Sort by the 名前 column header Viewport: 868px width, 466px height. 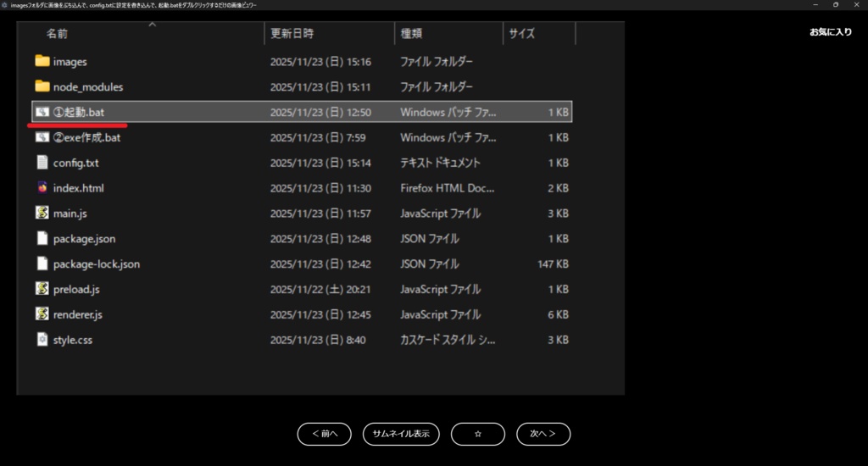(x=57, y=34)
